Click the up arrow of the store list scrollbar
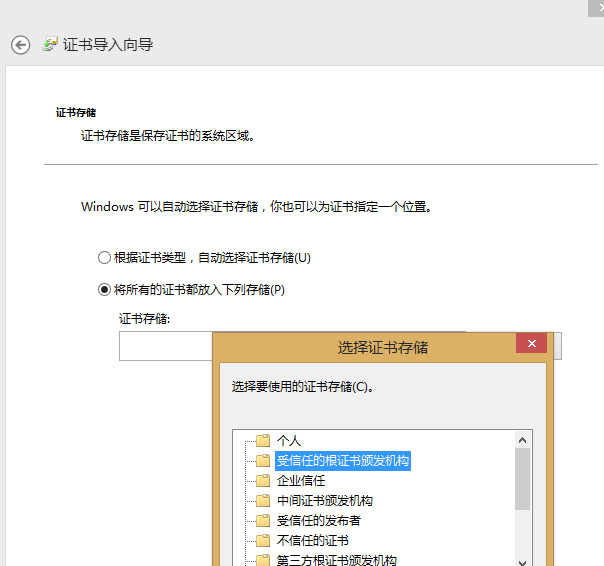The width and height of the screenshot is (604, 566). [522, 440]
